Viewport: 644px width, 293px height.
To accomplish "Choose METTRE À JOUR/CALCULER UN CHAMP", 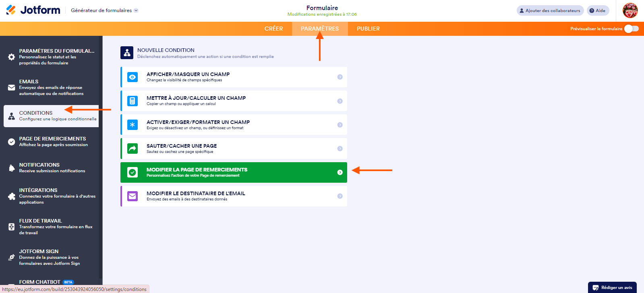I will point(234,101).
